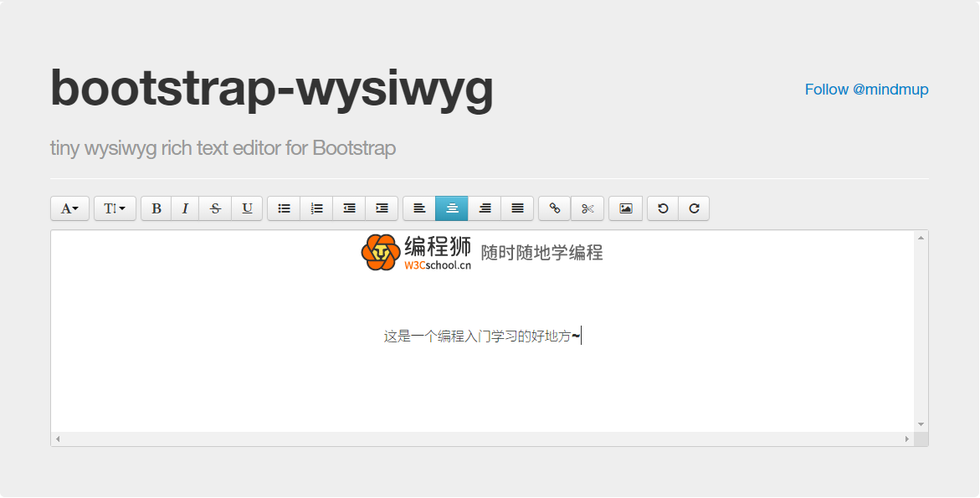
Task: Insert a numbered list
Action: 316,208
